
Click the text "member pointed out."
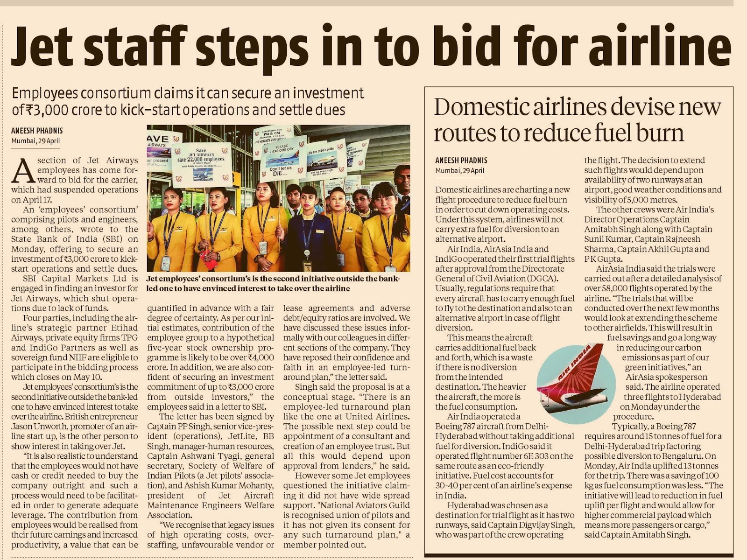click(324, 545)
